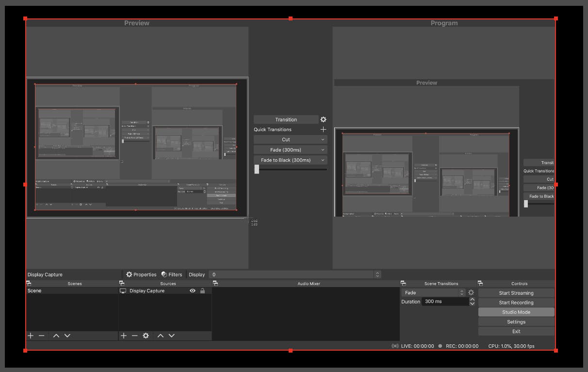588x372 pixels.
Task: Open Scene Transitions properties gear icon
Action: pos(471,292)
